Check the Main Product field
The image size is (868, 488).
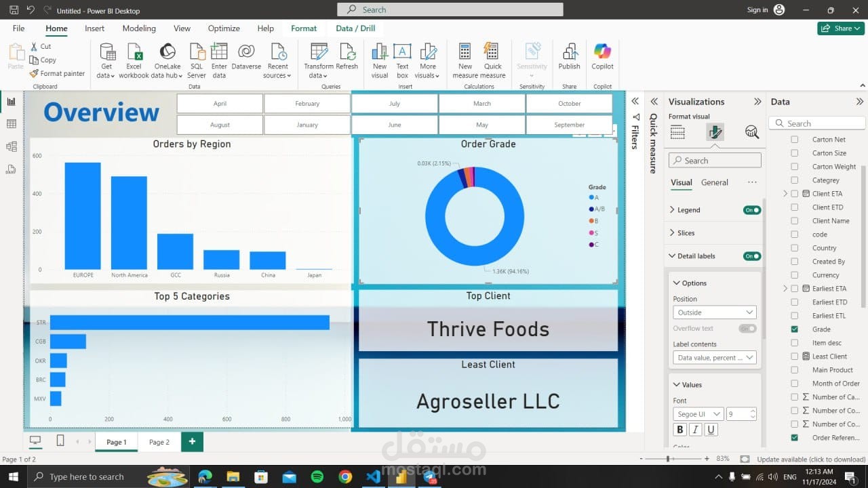click(794, 370)
